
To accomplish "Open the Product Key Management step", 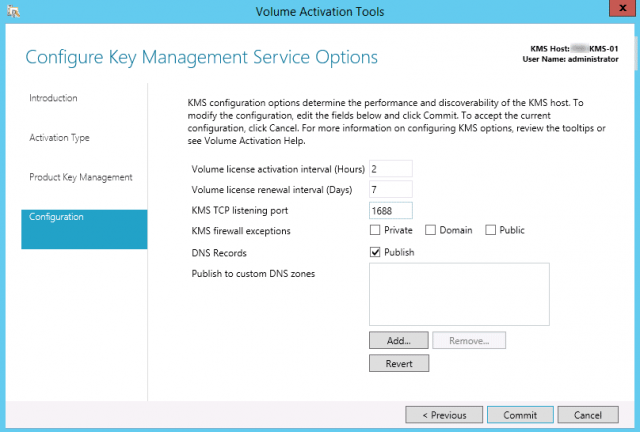I will [80, 177].
